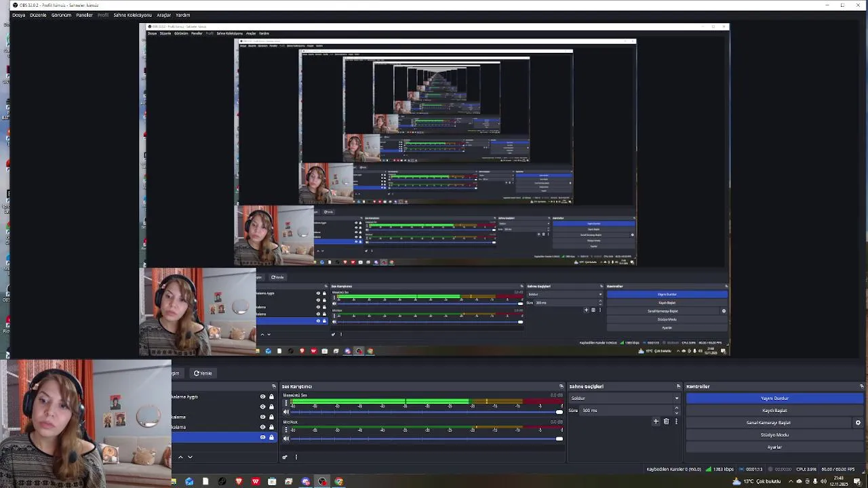Move selected source up with arrow
This screenshot has width=868, height=488.
click(x=180, y=457)
